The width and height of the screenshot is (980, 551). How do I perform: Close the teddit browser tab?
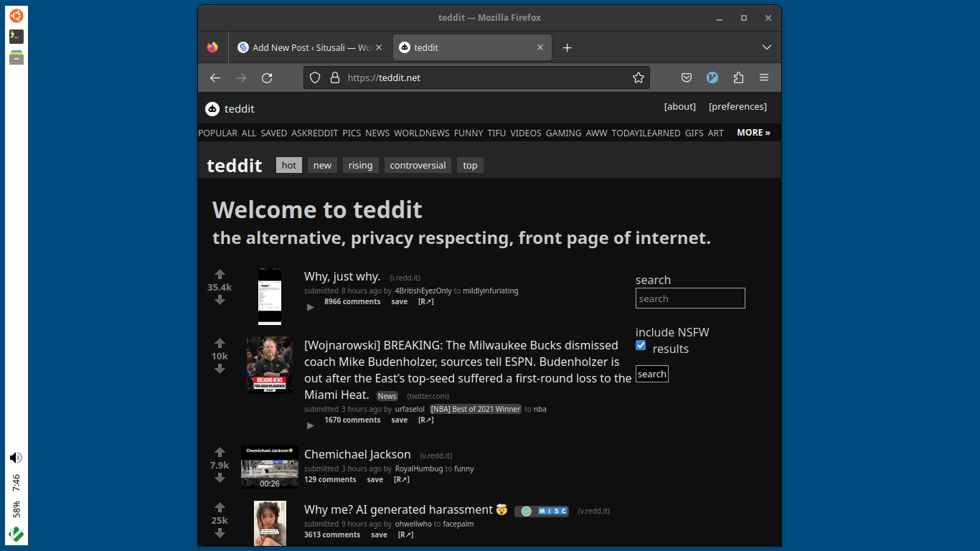click(x=540, y=47)
